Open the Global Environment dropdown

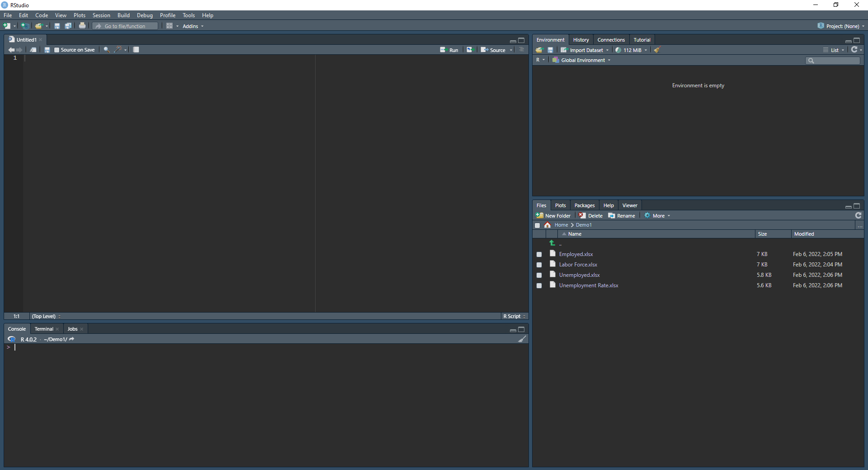581,60
